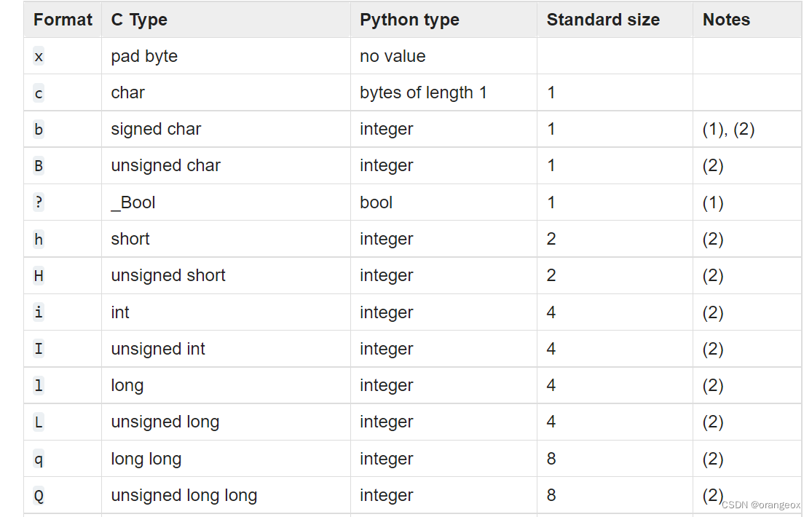Click the C Type column header
This screenshot has width=812, height=517.
[139, 20]
